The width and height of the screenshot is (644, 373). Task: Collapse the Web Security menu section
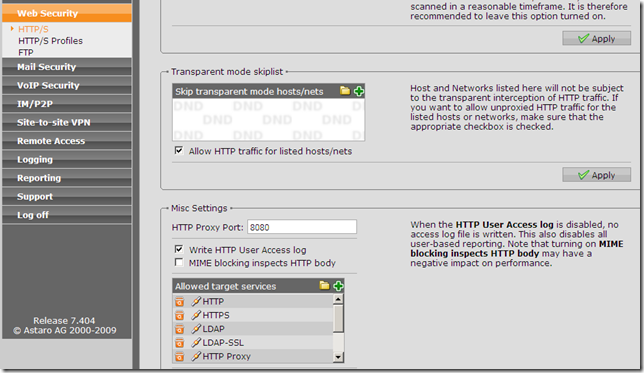67,13
